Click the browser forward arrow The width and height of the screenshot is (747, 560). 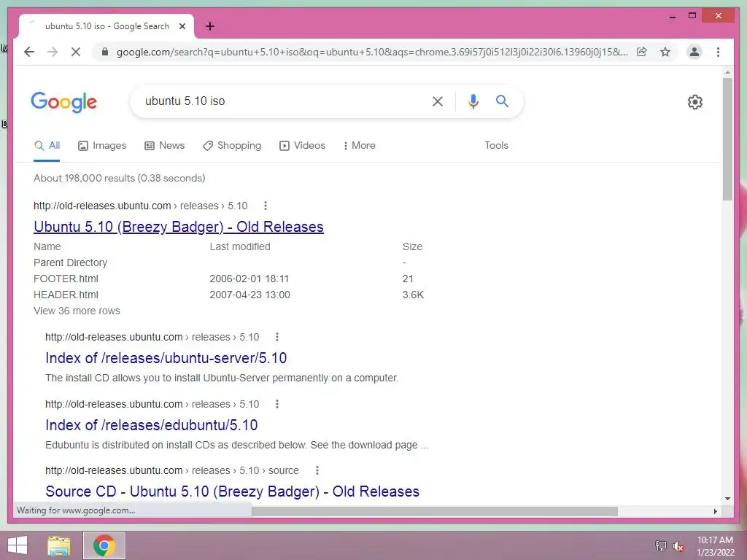point(53,52)
